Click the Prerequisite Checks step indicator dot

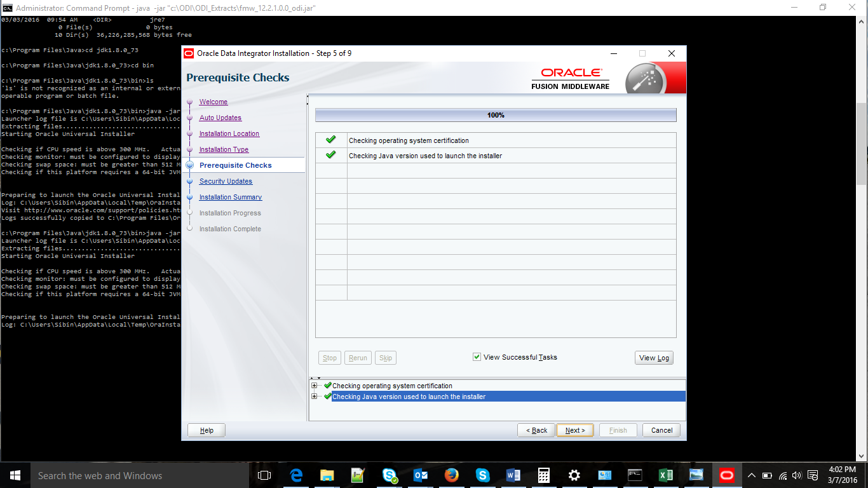coord(189,165)
